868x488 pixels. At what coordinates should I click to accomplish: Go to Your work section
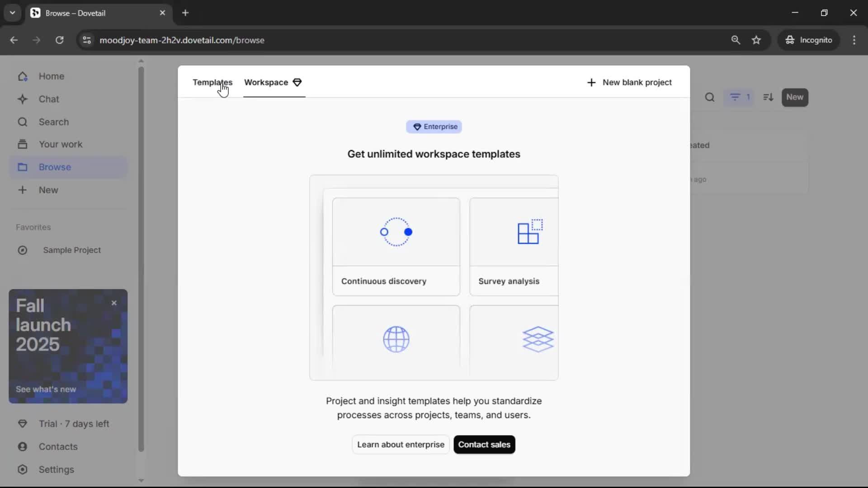pos(60,145)
